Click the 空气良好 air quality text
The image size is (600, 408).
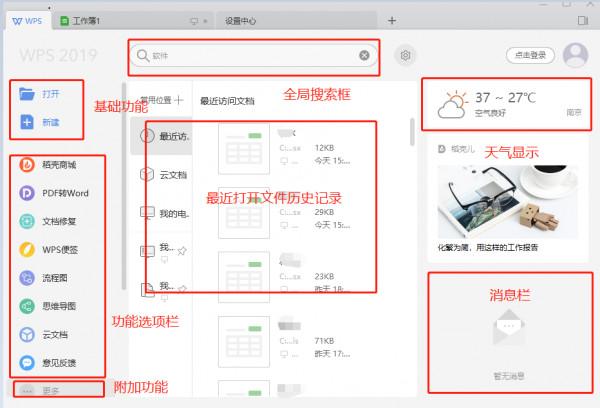pyautogui.click(x=490, y=113)
